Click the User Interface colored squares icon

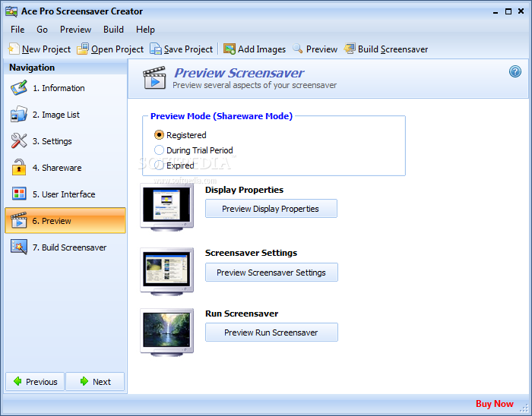pyautogui.click(x=19, y=194)
